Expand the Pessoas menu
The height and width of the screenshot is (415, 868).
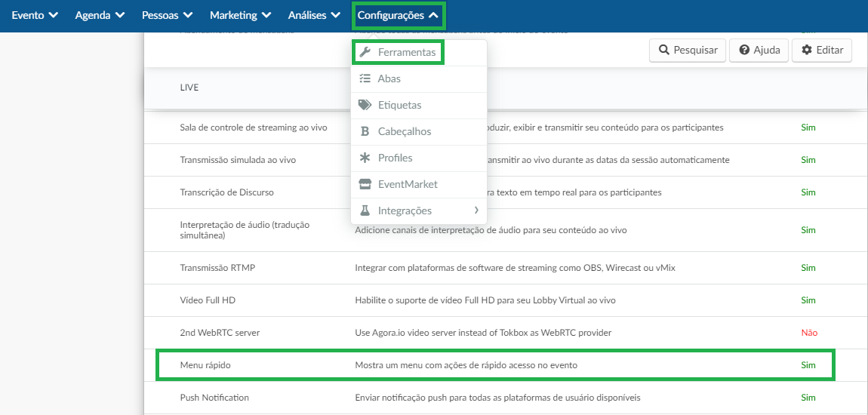tap(167, 16)
